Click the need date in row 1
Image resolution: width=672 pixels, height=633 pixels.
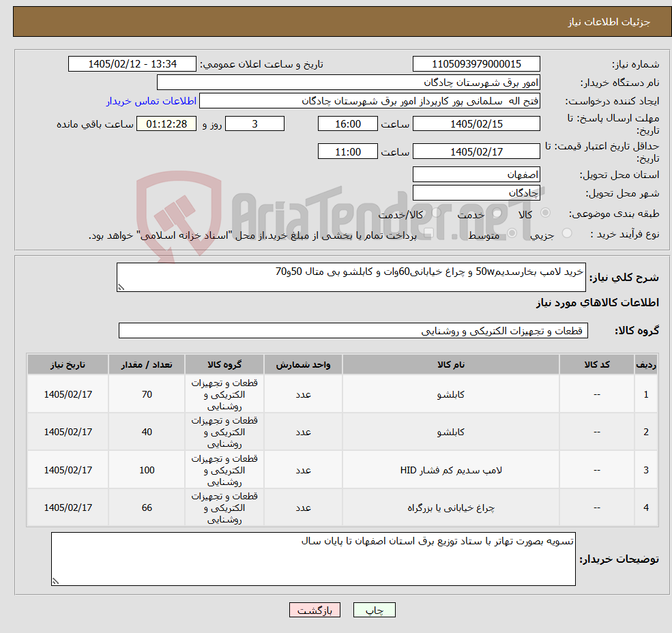pos(68,394)
